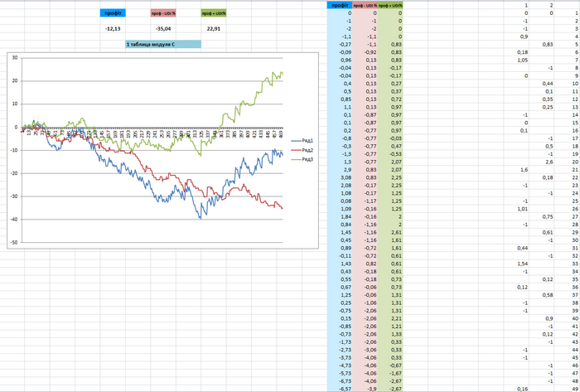Click the cell with value -0,75

tap(340, 311)
